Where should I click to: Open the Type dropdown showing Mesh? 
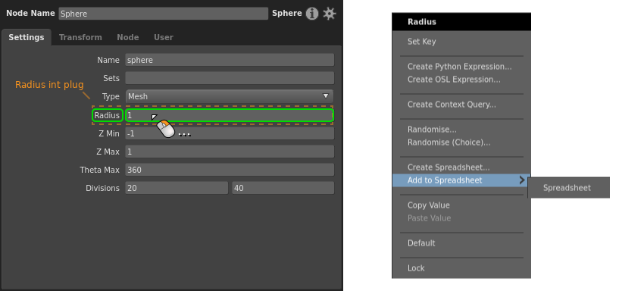coord(229,96)
